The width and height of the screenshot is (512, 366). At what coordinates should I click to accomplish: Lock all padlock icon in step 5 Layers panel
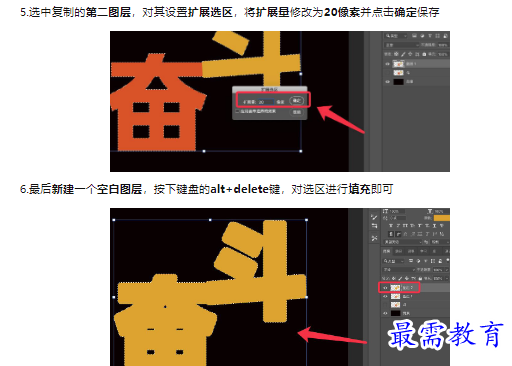pyautogui.click(x=424, y=54)
